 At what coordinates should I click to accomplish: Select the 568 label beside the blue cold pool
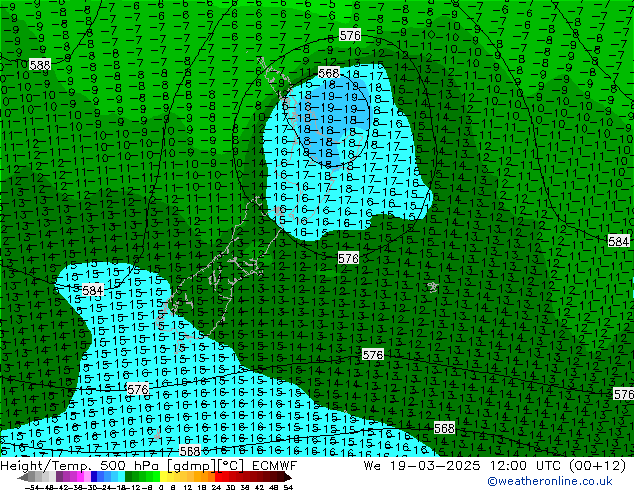pos(328,73)
